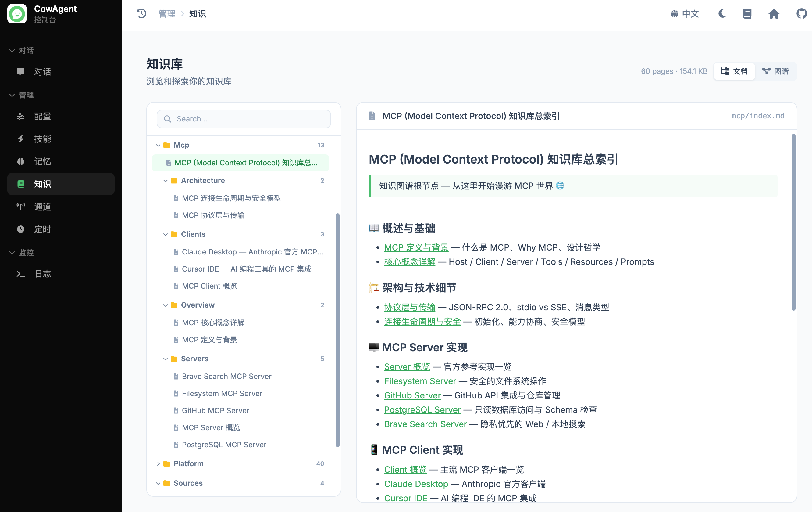Viewport: 812px width, 512px height.
Task: Open the Filesystem Server link
Action: pos(420,381)
